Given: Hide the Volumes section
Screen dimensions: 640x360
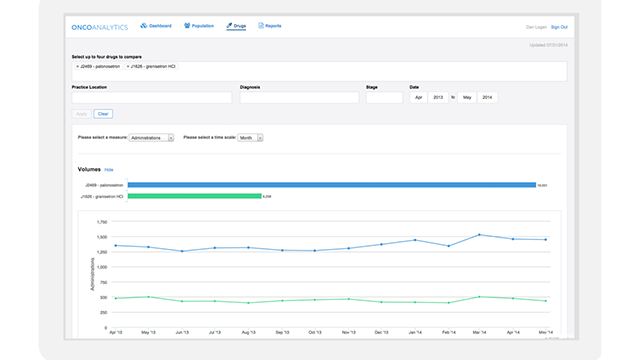Looking at the screenshot, I should tap(109, 170).
